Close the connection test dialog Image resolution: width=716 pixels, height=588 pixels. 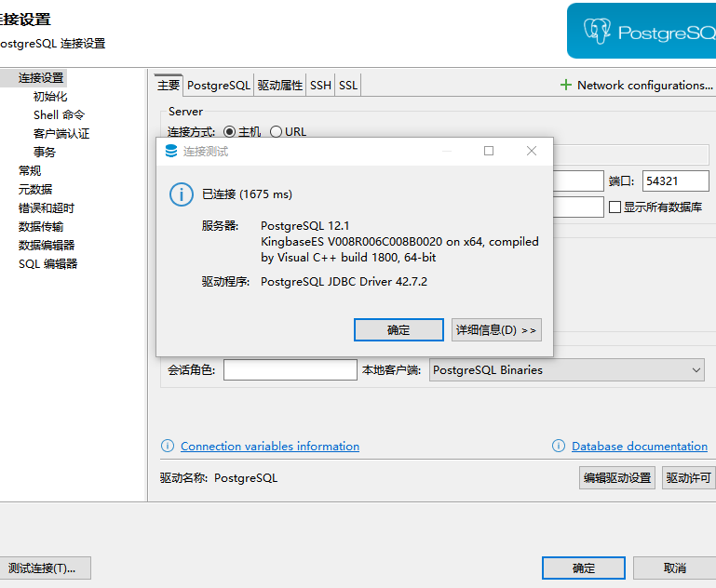[x=532, y=151]
